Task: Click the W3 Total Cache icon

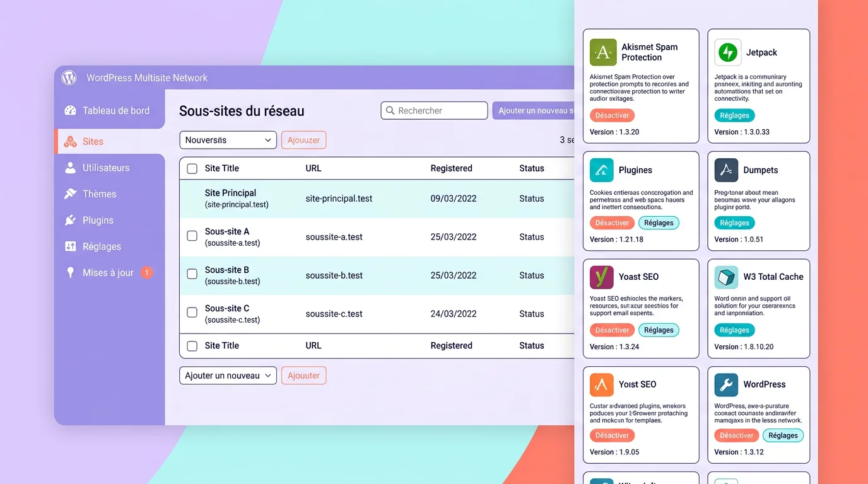Action: click(x=726, y=277)
